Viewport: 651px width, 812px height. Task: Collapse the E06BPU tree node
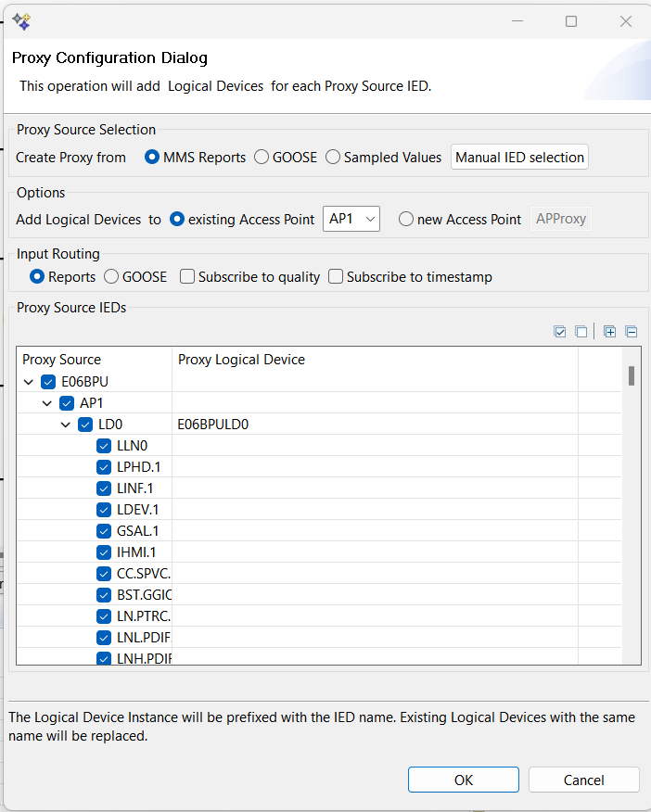(x=28, y=382)
